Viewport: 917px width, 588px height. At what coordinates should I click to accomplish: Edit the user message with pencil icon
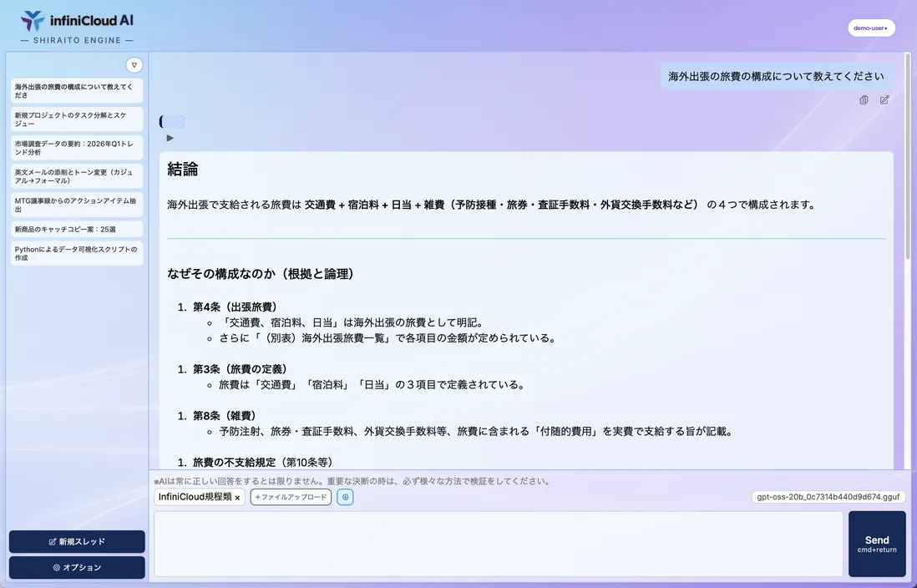point(884,100)
